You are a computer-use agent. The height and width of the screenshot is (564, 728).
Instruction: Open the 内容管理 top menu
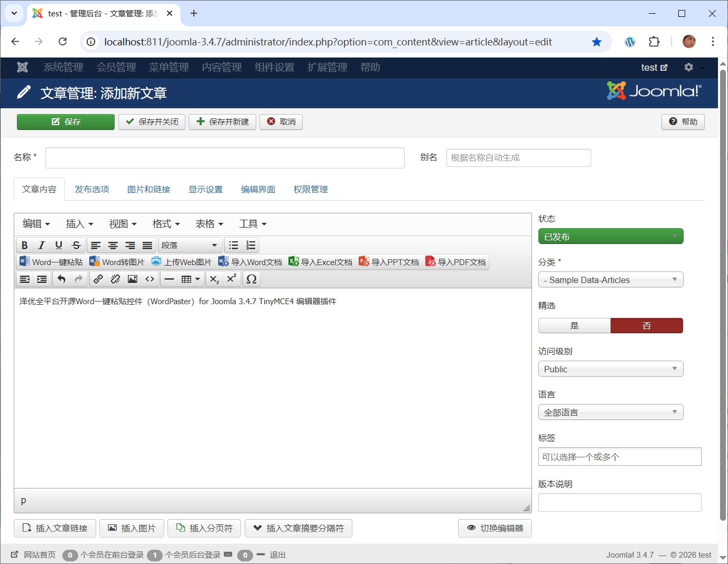222,67
